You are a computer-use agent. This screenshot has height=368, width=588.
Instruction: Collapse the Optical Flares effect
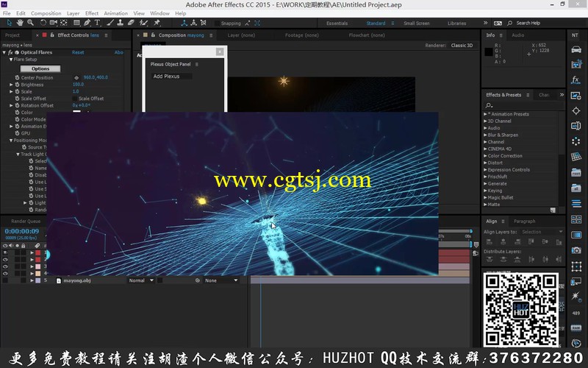click(4, 52)
